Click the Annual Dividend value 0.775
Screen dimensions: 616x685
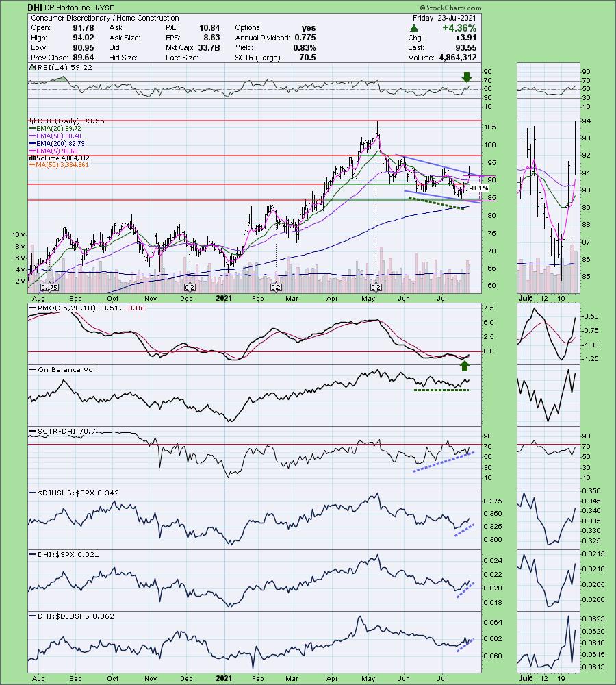(305, 38)
